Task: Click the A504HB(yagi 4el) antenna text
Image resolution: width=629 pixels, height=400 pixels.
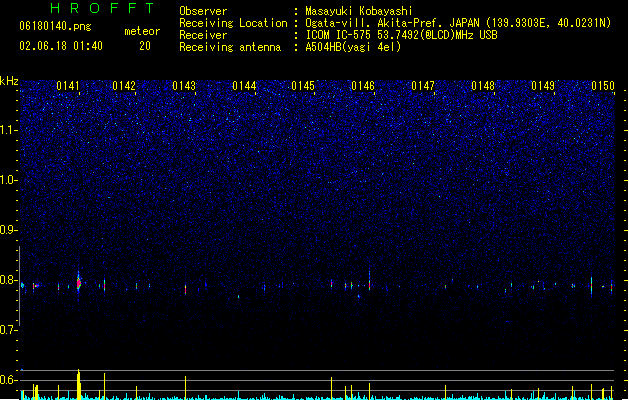Action: [353, 47]
